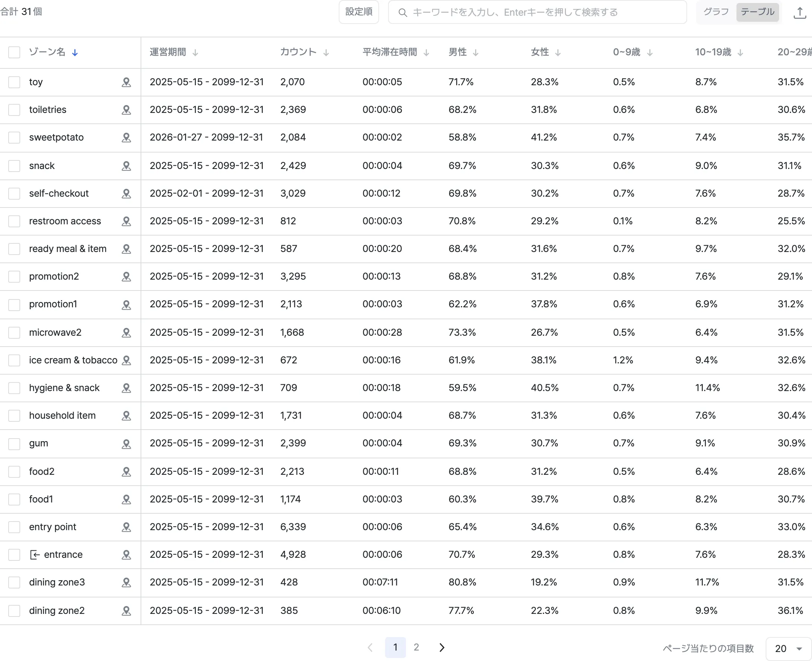Viewport: 812px width, 661px height.
Task: Click the entrance door icon beside entrance
Action: click(x=35, y=555)
